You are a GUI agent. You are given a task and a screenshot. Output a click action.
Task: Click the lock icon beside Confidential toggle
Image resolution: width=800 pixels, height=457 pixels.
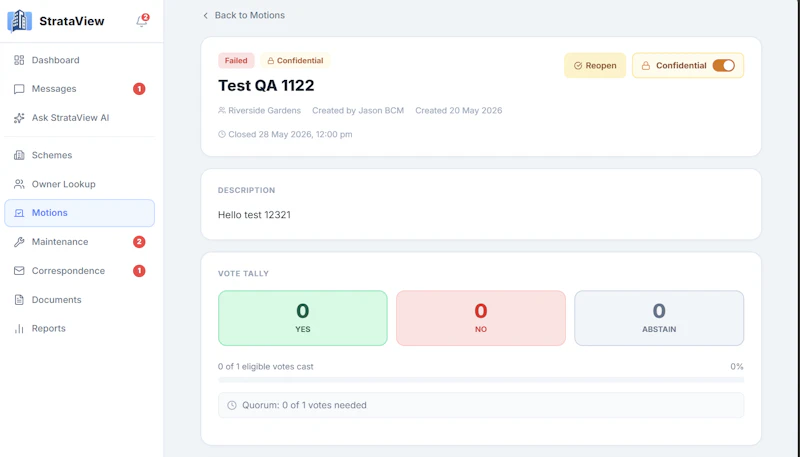pos(646,66)
